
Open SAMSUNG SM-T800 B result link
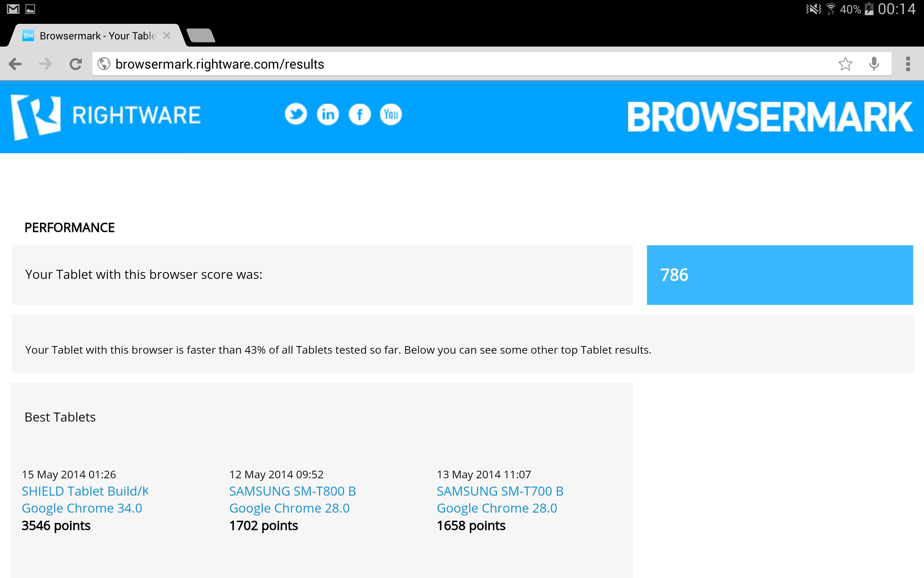pos(292,491)
